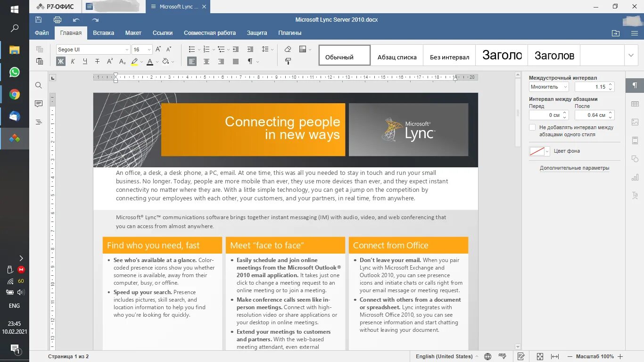Open the Множитель line spacing dropdown
Viewport: 644px width, 362px height.
pos(549,87)
